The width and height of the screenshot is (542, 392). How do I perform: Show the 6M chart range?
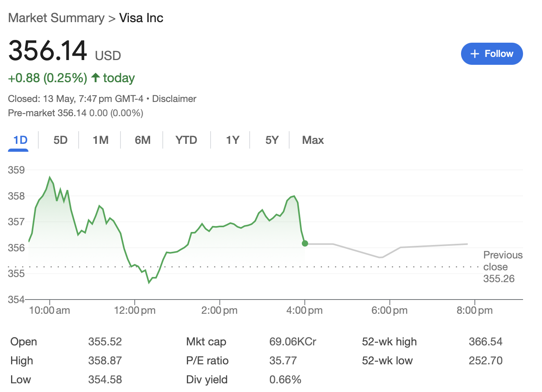pos(142,140)
